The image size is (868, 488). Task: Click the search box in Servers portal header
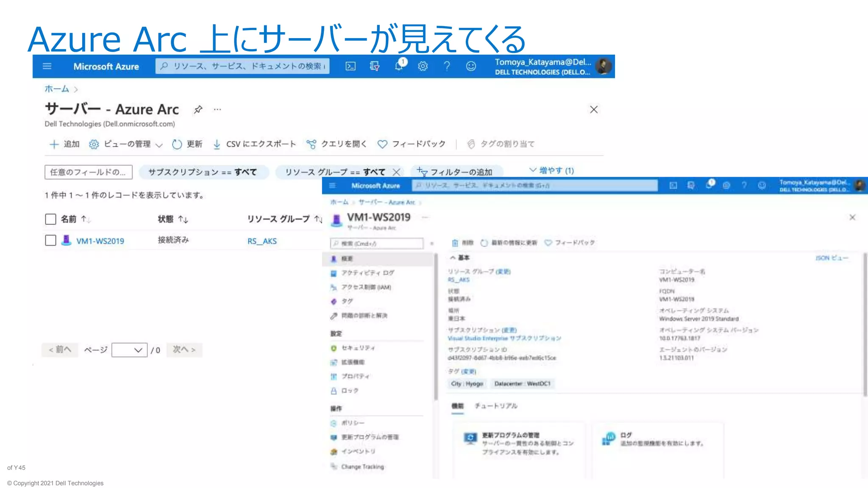pyautogui.click(x=242, y=66)
